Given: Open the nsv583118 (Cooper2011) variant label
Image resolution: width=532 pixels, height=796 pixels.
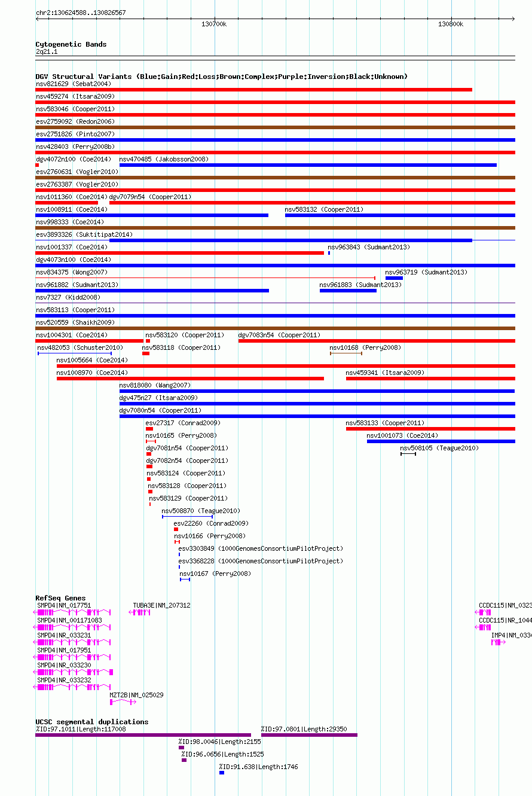Looking at the screenshot, I should (x=181, y=347).
